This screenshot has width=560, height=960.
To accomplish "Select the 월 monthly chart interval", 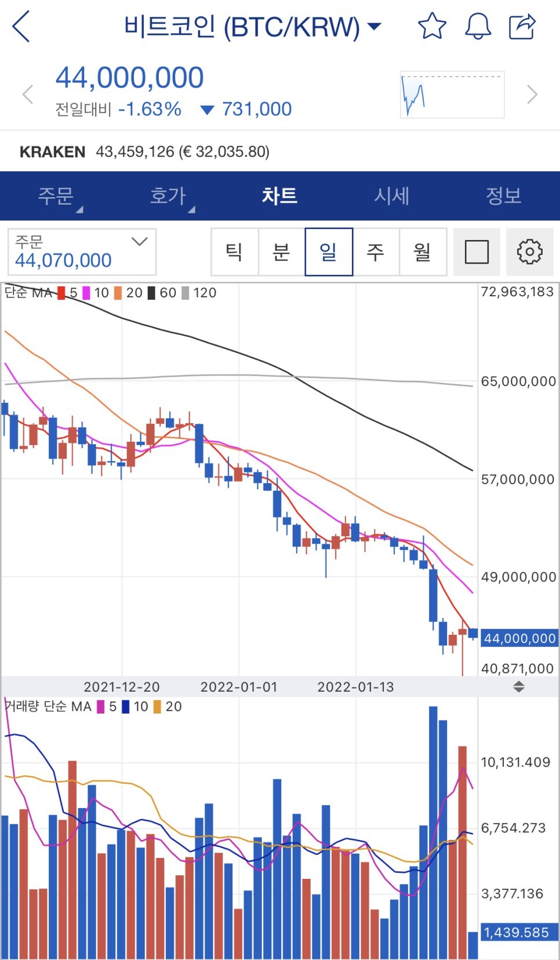I will [x=423, y=252].
